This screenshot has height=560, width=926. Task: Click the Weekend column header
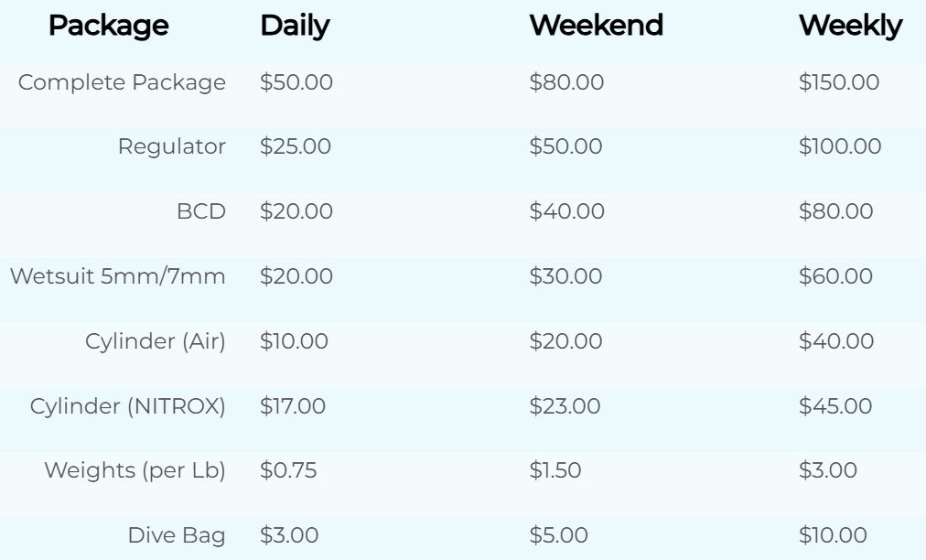point(596,27)
